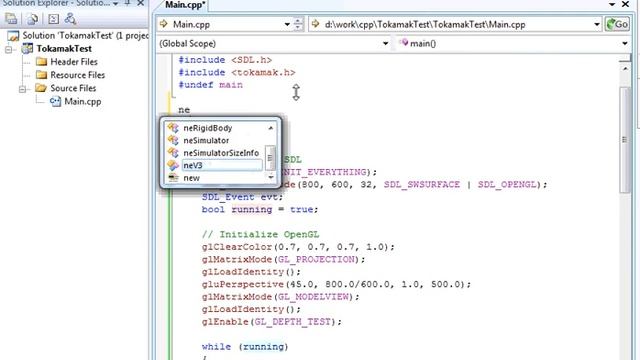Collapse the TokamakTest project tree
Viewport: 640px width, 360px height.
click(x=9, y=49)
